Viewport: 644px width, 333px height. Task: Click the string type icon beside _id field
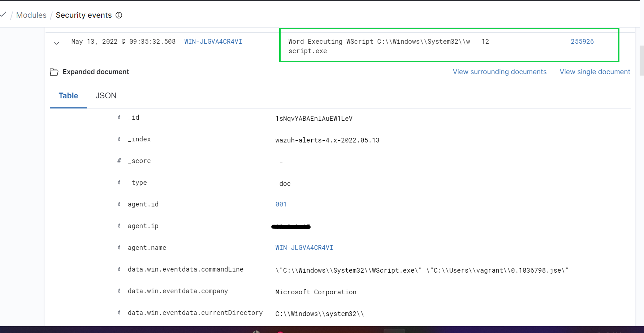[119, 117]
